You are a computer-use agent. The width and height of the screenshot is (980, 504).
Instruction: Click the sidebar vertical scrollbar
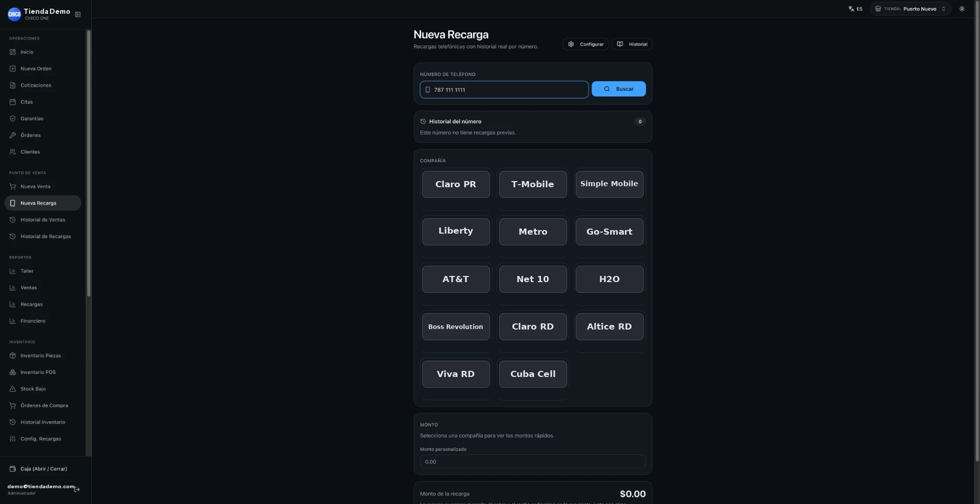(x=89, y=163)
